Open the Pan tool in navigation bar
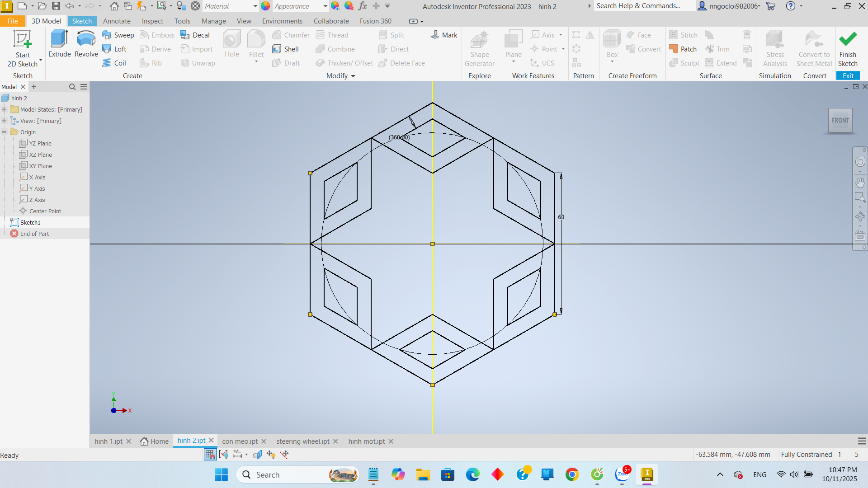Image resolution: width=868 pixels, height=488 pixels. 860,183
